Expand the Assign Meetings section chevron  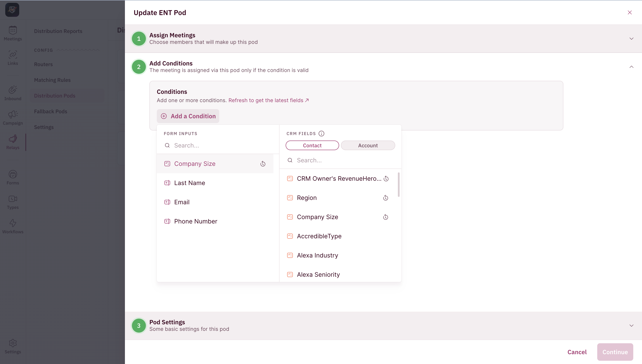[632, 38]
